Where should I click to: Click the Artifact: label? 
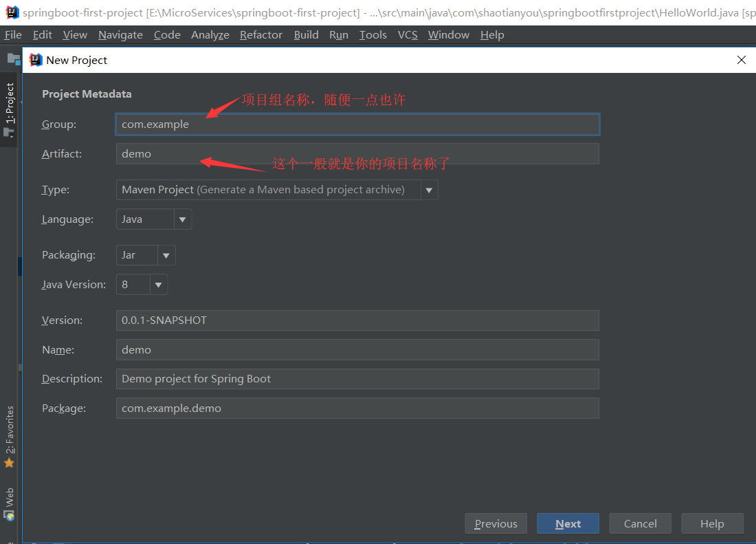[62, 154]
